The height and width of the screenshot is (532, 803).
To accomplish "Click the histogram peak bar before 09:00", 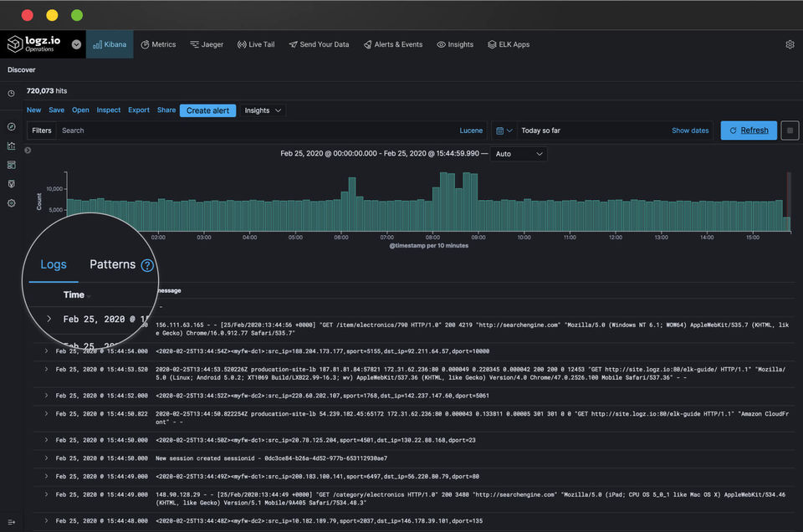I will [467, 202].
